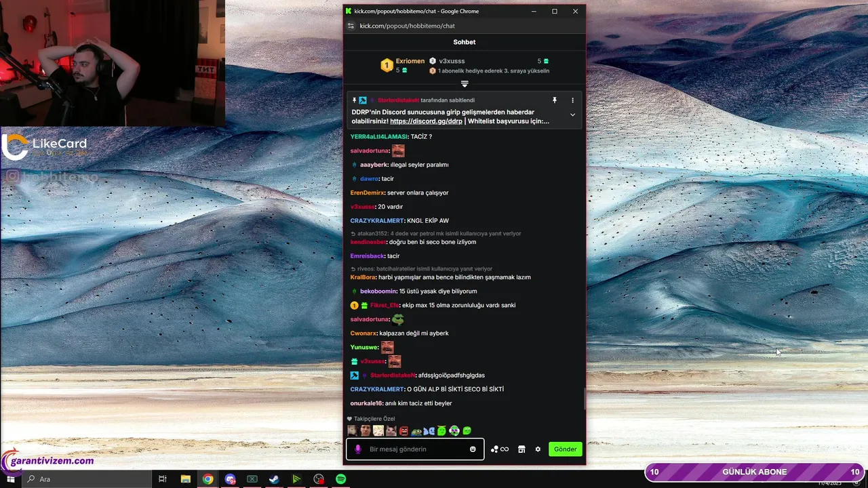Click username KralBora in chat
This screenshot has width=868, height=488.
point(363,277)
